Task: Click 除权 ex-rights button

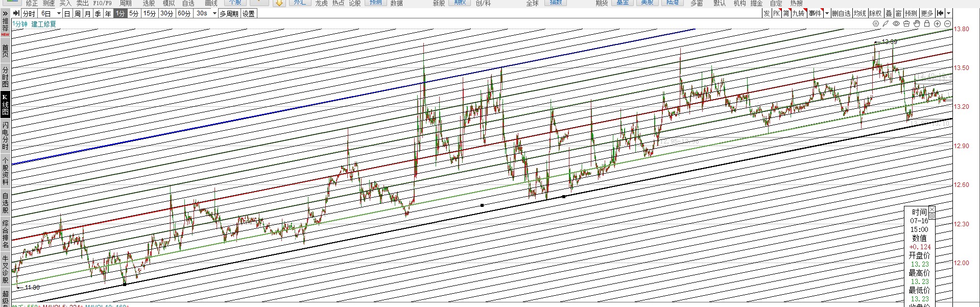Action: [x=875, y=13]
